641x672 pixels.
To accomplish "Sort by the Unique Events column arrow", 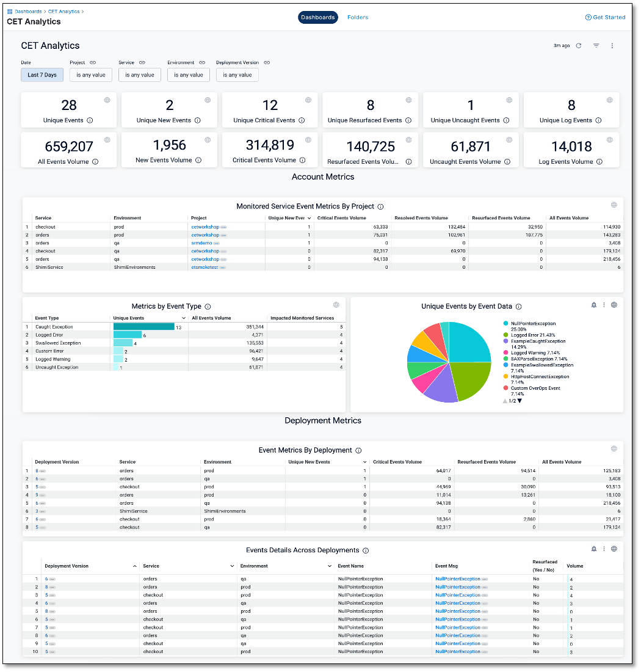I will coord(184,318).
